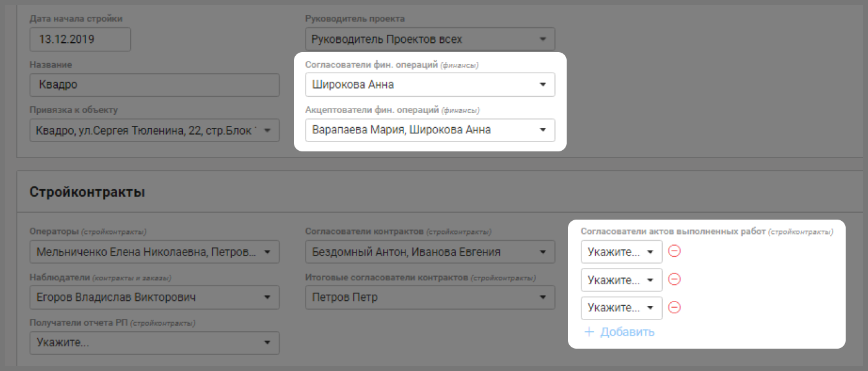
Task: Open first Укажите approver dropdown
Action: pos(621,252)
